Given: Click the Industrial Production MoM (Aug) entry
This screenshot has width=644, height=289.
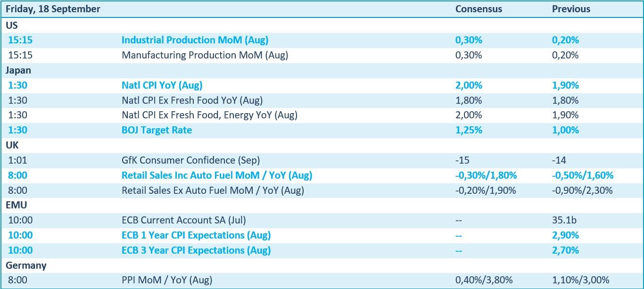Looking at the screenshot, I should coord(195,40).
